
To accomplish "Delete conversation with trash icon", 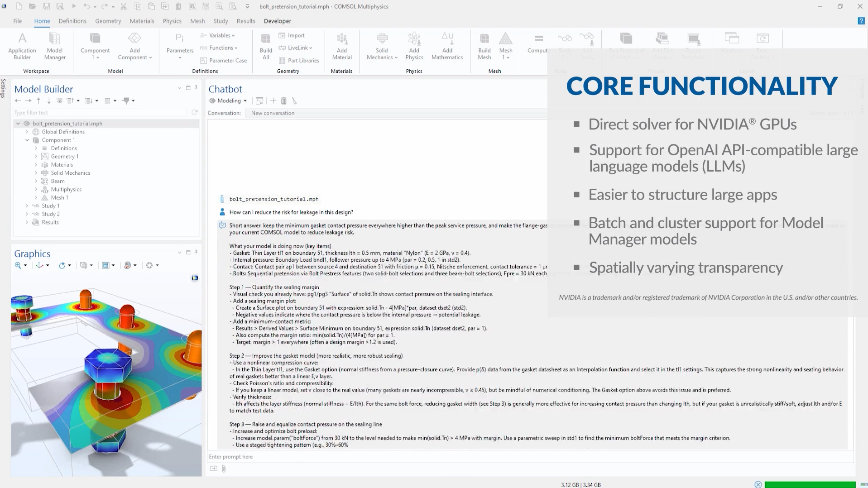I will [x=284, y=100].
